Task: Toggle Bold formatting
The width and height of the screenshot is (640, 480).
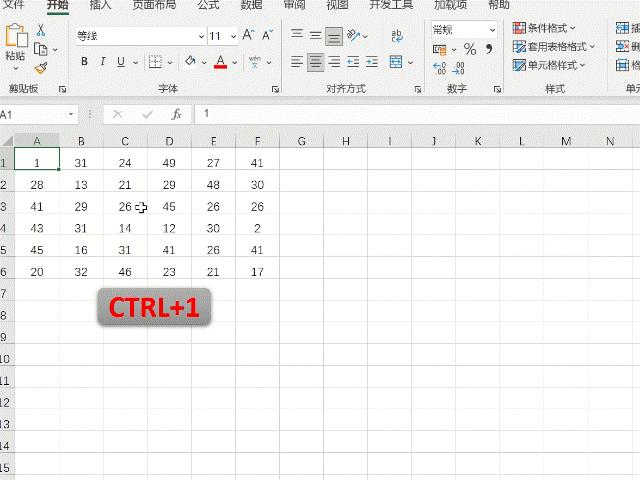Action: (x=84, y=62)
